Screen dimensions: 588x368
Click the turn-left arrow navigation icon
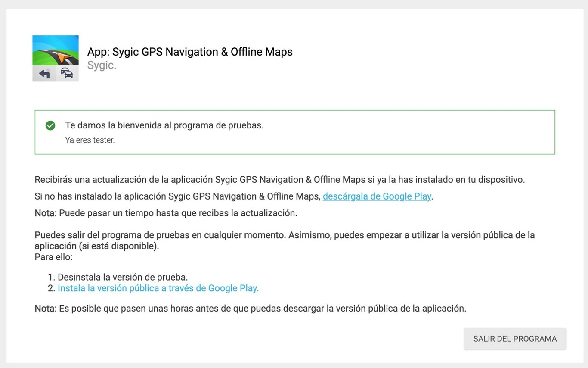tap(43, 73)
